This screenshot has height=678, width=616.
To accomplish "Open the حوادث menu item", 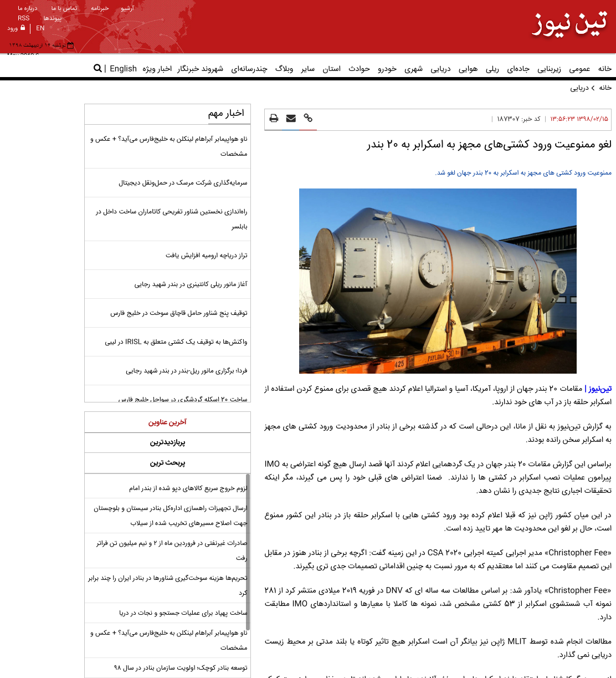I will 359,69.
